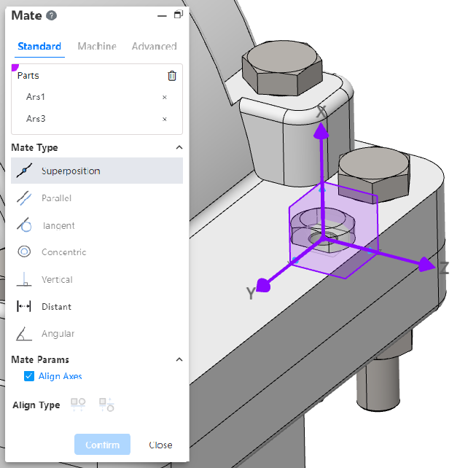This screenshot has width=476, height=468.
Task: Close the Mate dialog
Action: [160, 445]
